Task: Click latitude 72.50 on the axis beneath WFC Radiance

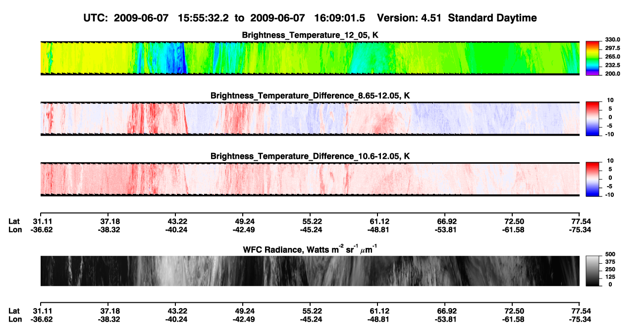Action: [514, 310]
